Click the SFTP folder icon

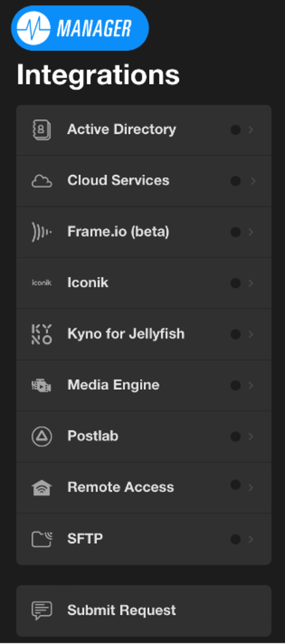pyautogui.click(x=42, y=539)
